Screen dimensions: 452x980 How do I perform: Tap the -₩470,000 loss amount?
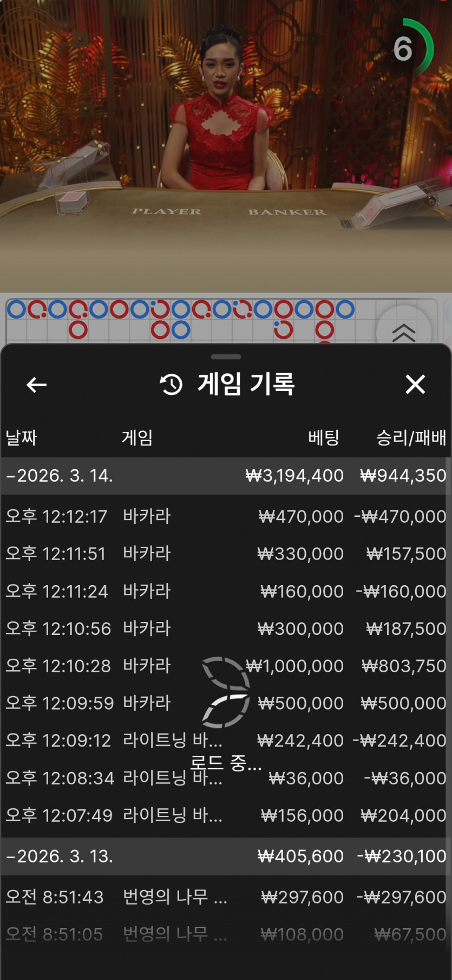[x=400, y=516]
